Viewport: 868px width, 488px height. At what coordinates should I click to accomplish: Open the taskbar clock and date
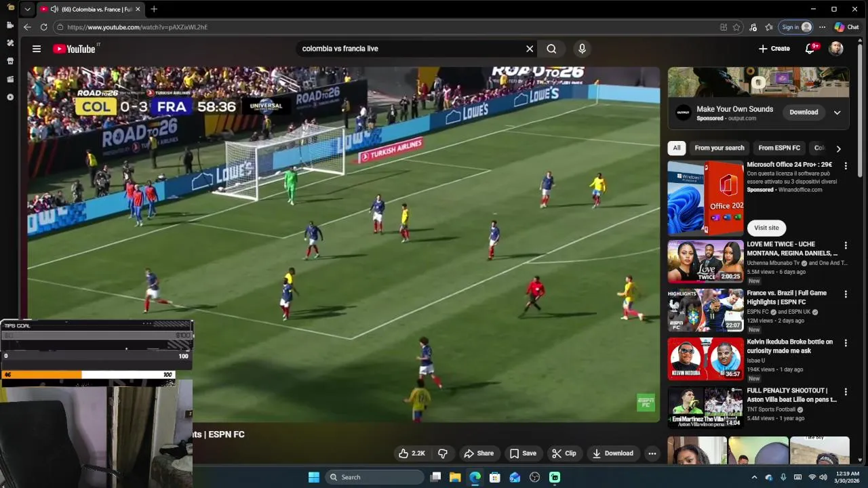click(848, 477)
